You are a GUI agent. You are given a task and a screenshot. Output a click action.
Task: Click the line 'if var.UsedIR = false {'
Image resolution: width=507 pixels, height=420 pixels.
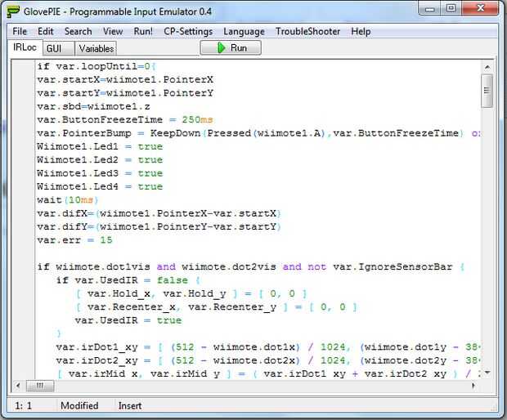128,280
